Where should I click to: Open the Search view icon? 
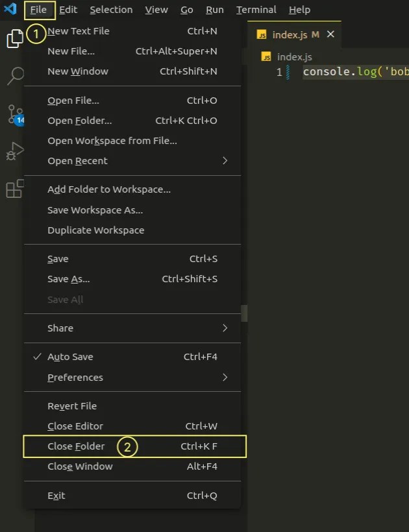[14, 76]
